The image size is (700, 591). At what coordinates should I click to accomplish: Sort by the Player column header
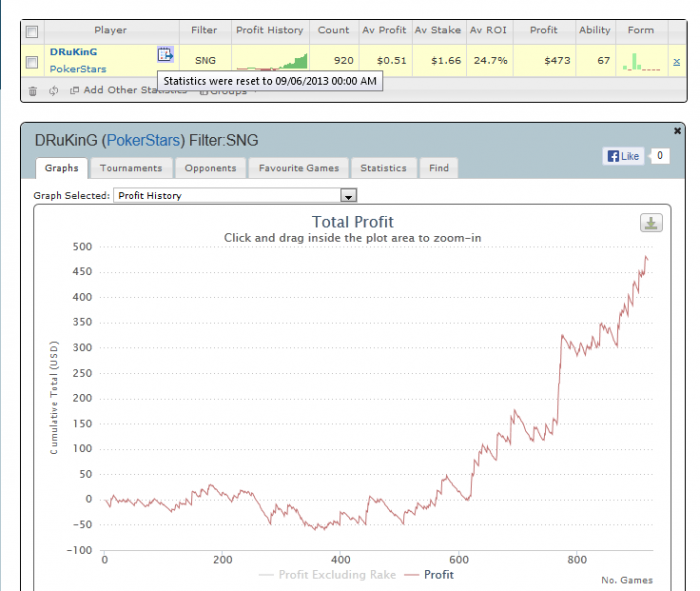(110, 30)
